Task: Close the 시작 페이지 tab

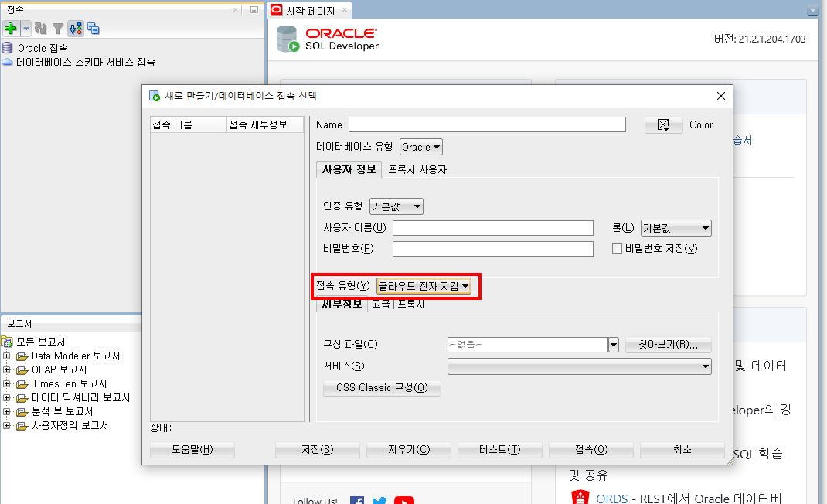Action: [345, 9]
